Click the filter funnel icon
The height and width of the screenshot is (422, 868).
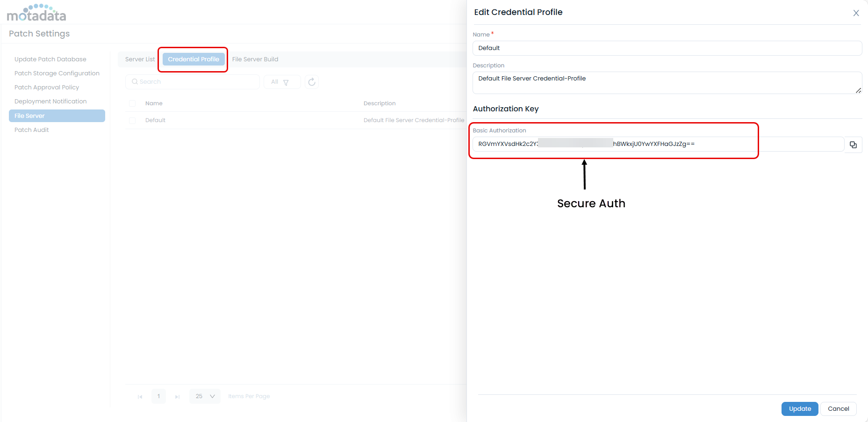tap(286, 82)
